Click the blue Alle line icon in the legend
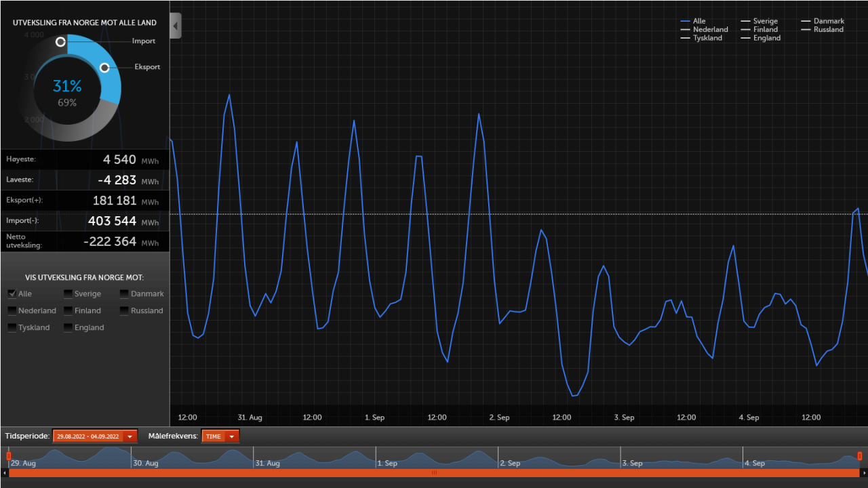 coord(686,21)
